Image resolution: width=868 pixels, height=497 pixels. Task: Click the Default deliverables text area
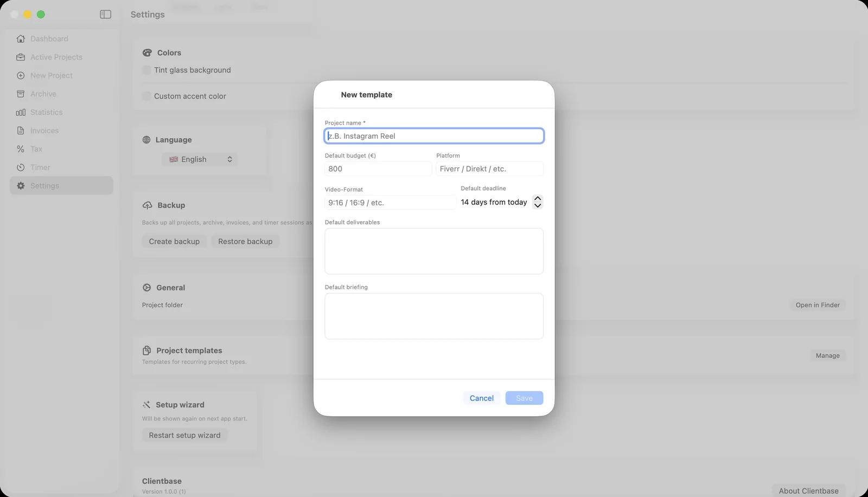pyautogui.click(x=434, y=251)
